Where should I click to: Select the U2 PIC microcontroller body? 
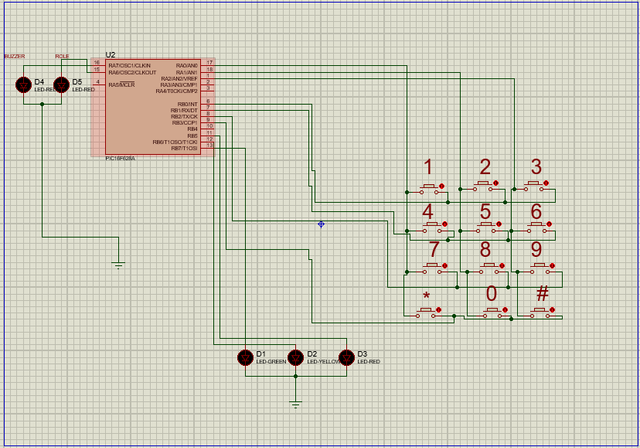(153, 107)
